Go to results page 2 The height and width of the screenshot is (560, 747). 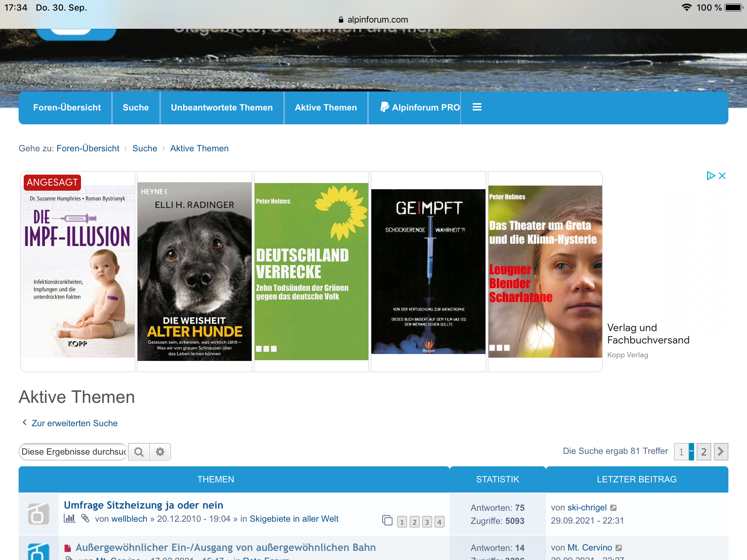point(704,452)
